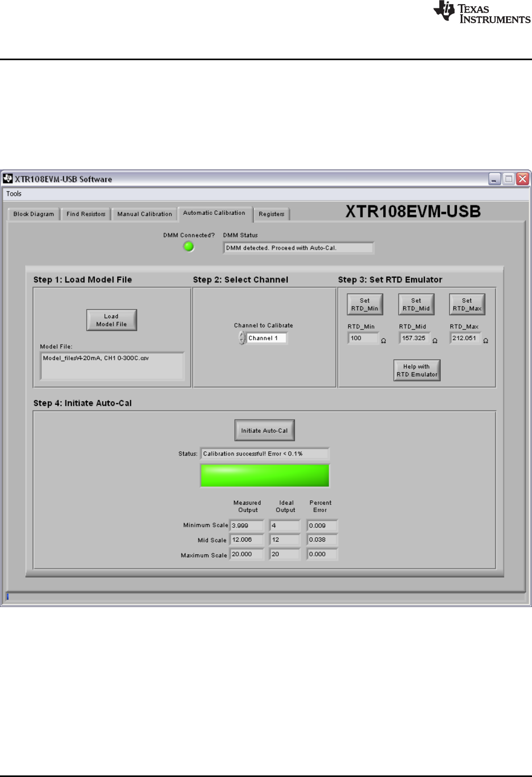Click the XTR108EVM-USB title bar app icon
The width and height of the screenshot is (532, 777).
(8, 178)
